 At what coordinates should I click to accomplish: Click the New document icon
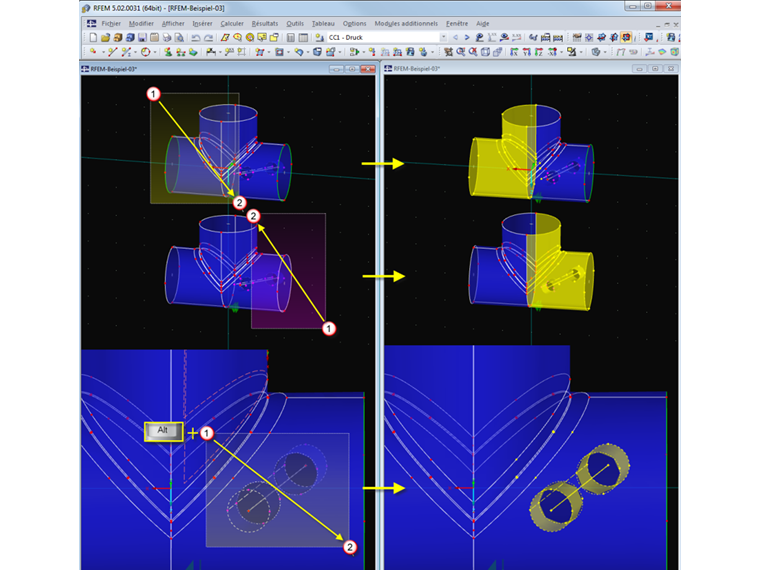tap(93, 37)
